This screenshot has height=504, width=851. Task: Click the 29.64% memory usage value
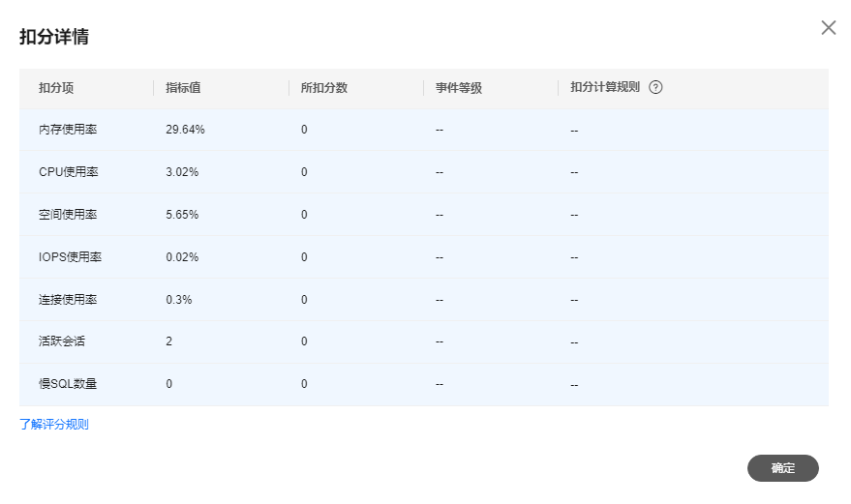[185, 130]
